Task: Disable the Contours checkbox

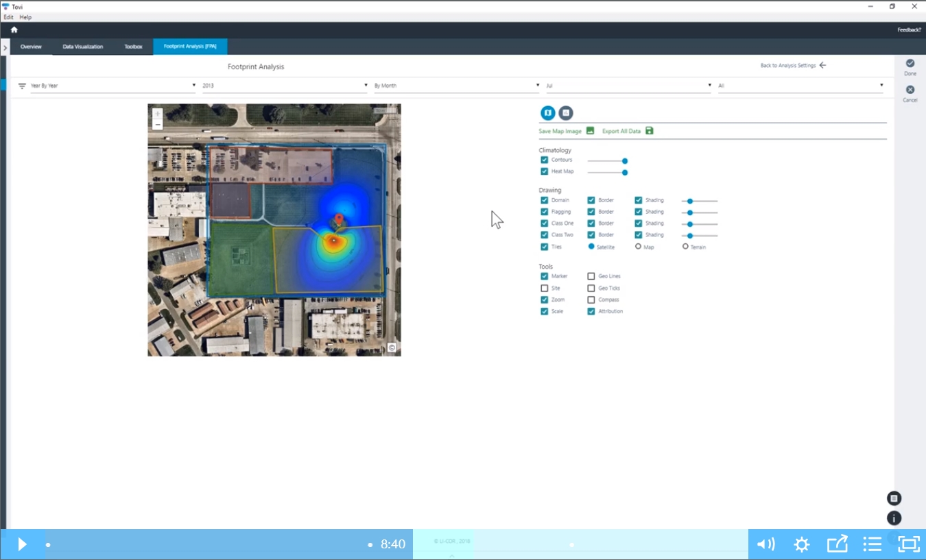Action: coord(544,160)
